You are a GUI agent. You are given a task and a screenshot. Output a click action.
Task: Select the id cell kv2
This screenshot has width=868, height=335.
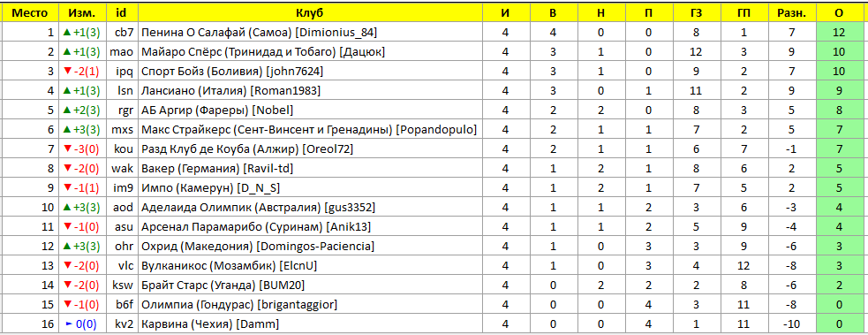point(124,324)
